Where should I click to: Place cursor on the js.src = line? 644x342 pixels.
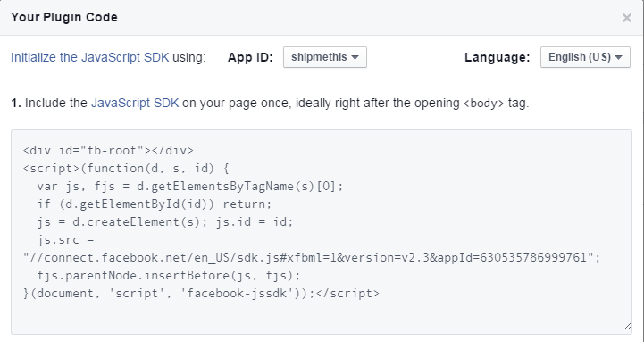(x=66, y=240)
